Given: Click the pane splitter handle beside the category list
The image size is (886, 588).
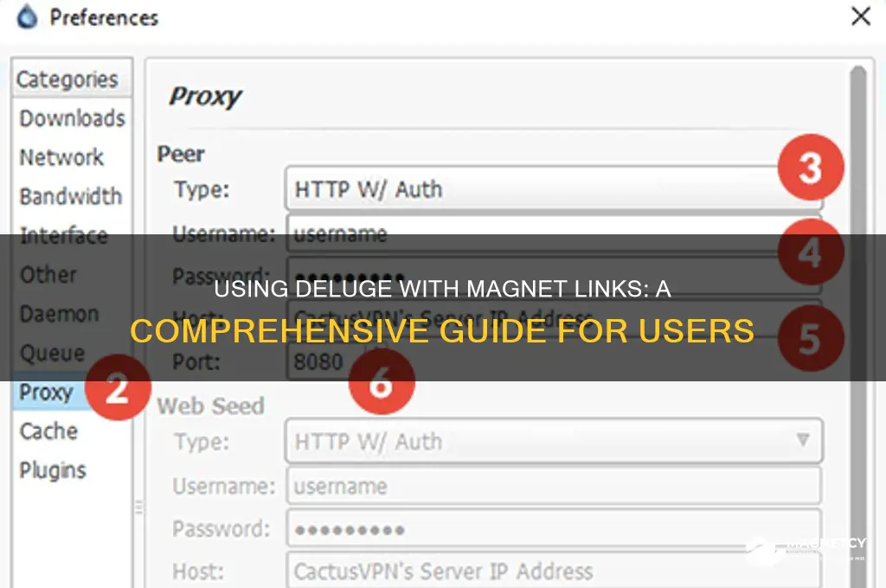Looking at the screenshot, I should click(139, 507).
